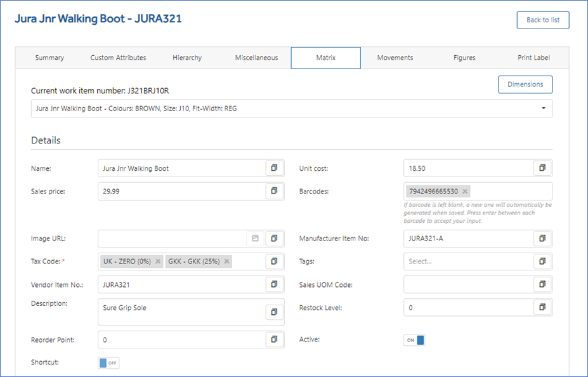Click the copy icon beside Tags
588x377 pixels.
542,261
